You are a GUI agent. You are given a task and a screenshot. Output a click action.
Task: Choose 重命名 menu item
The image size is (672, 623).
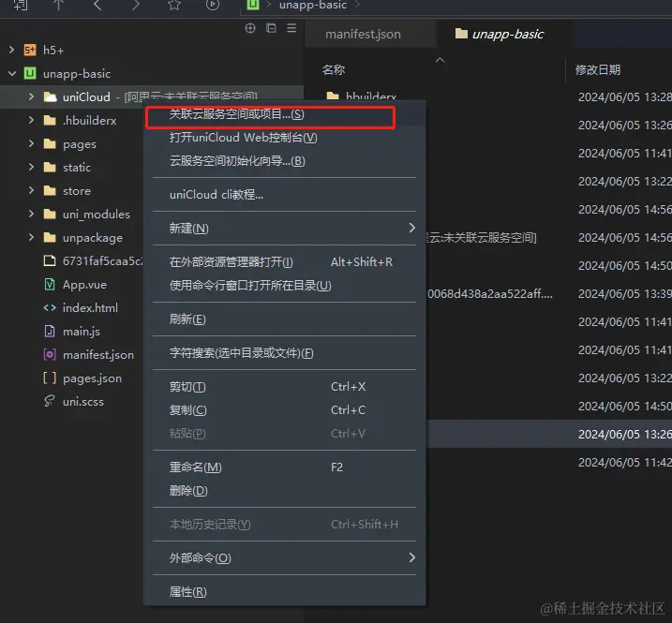pos(285,467)
